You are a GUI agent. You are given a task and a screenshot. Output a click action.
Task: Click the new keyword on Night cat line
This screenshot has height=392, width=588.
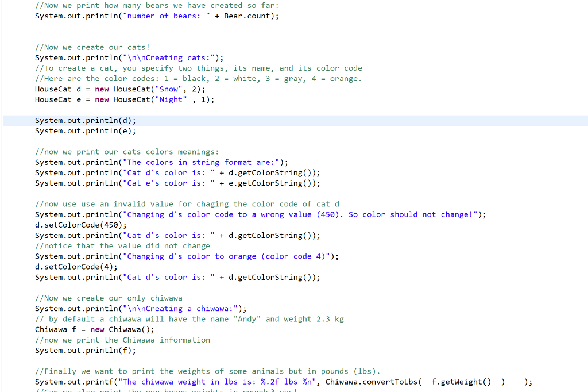click(102, 99)
